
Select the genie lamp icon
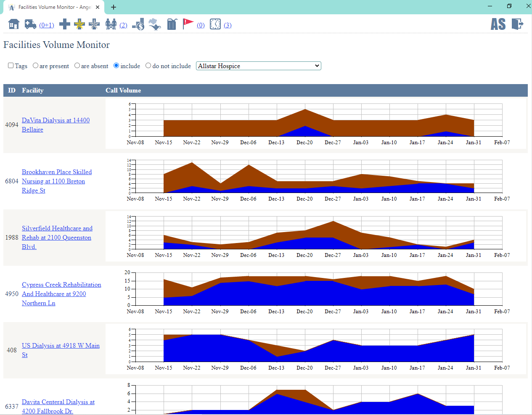pos(154,24)
